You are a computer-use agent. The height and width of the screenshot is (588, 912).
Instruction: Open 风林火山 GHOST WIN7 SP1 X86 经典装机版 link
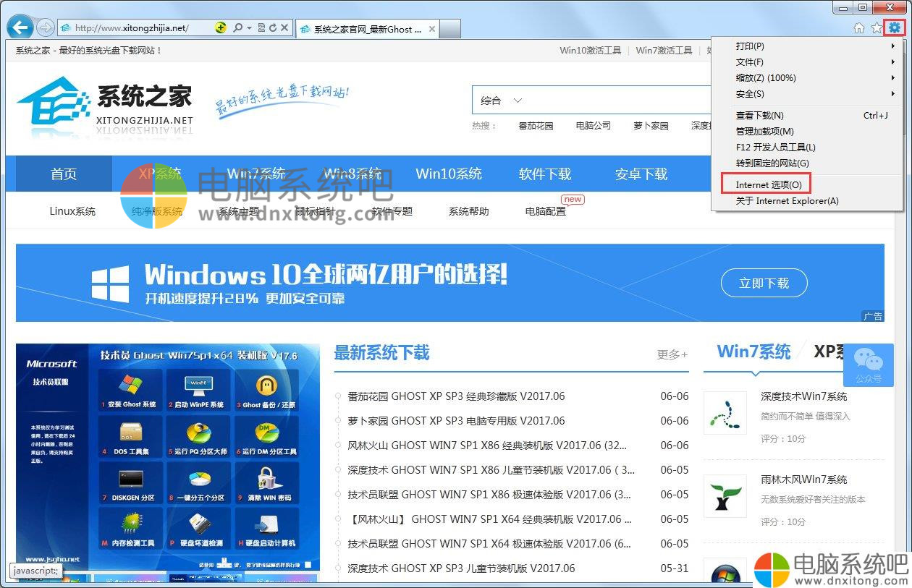click(487, 446)
